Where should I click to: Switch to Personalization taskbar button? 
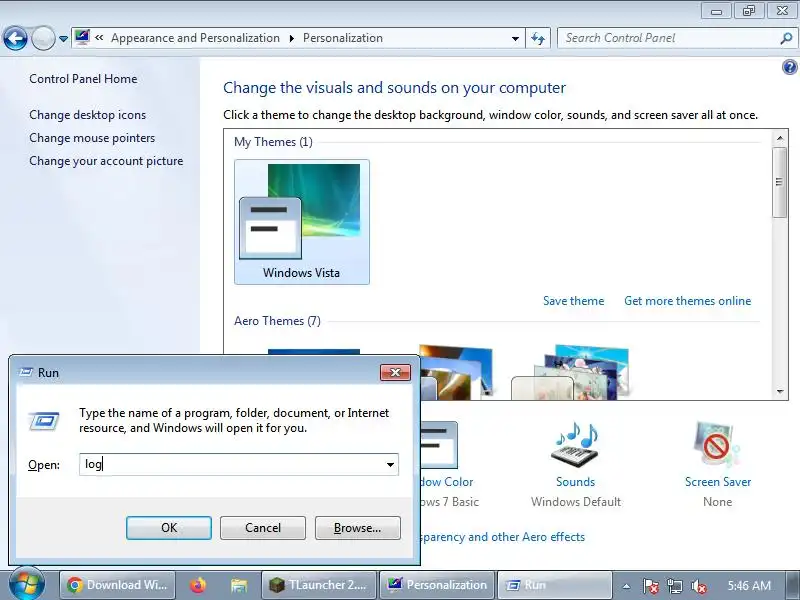point(437,585)
